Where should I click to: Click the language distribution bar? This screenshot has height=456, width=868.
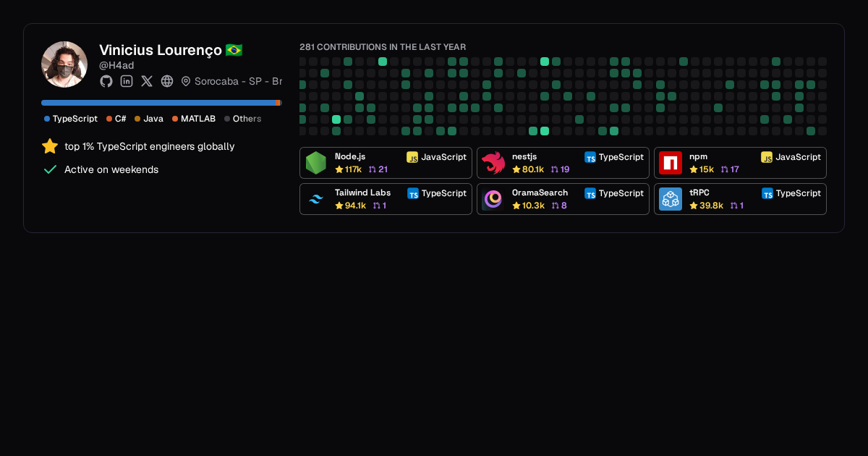point(161,103)
